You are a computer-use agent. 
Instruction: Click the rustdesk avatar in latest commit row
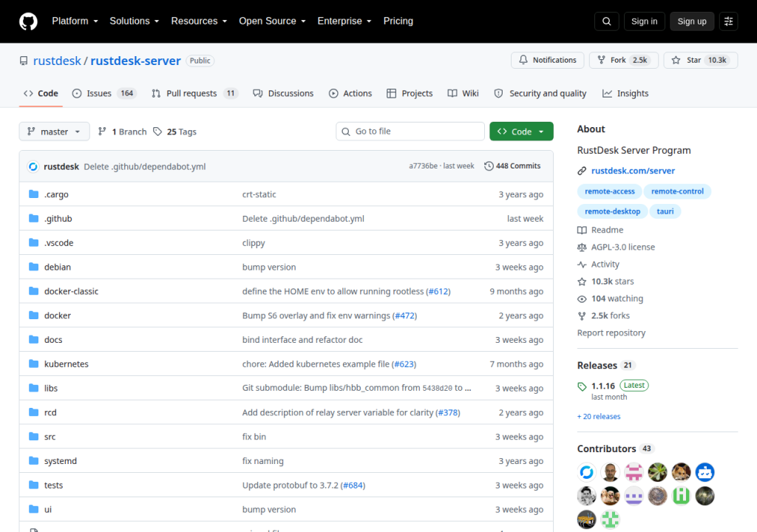point(33,166)
